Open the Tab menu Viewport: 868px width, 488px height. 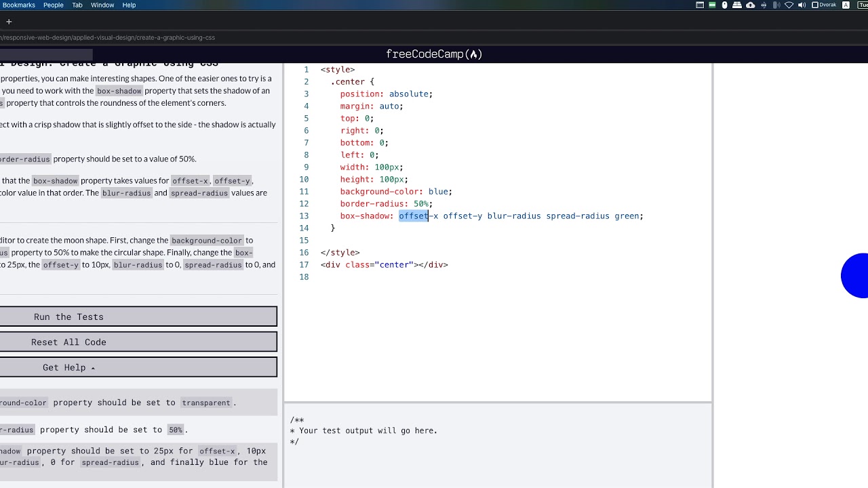point(77,5)
